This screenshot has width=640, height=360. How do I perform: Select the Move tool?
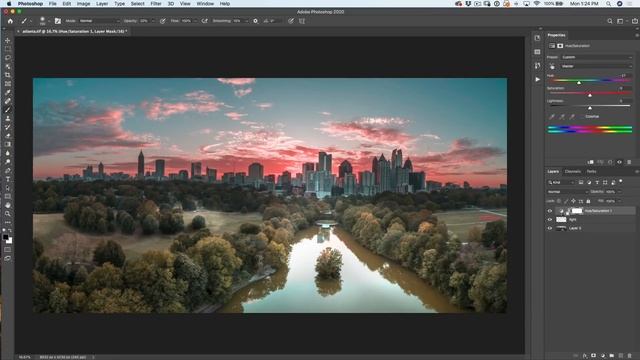click(x=8, y=40)
